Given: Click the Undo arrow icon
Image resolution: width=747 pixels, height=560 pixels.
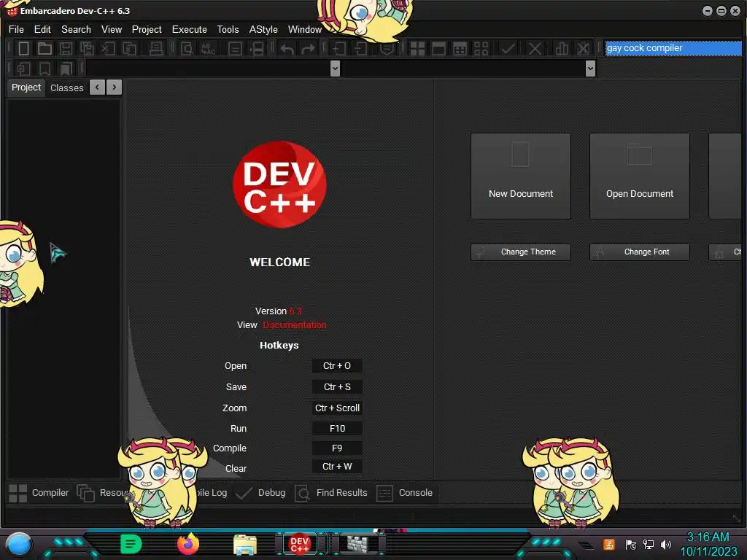Looking at the screenshot, I should click(287, 49).
